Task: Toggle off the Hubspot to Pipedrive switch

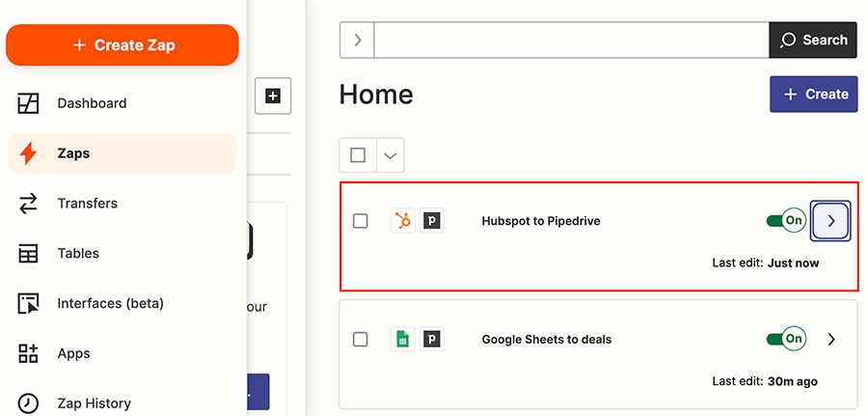Action: pyautogui.click(x=786, y=220)
